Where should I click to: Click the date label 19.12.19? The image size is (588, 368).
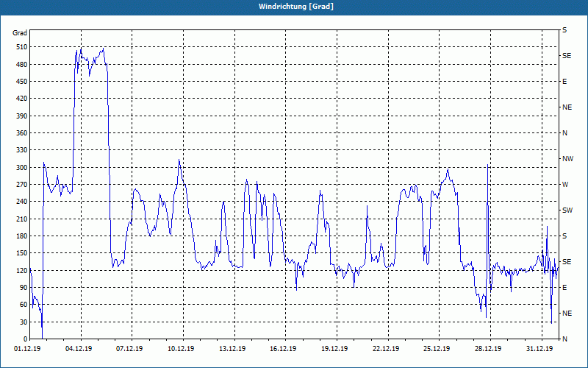pyautogui.click(x=334, y=349)
